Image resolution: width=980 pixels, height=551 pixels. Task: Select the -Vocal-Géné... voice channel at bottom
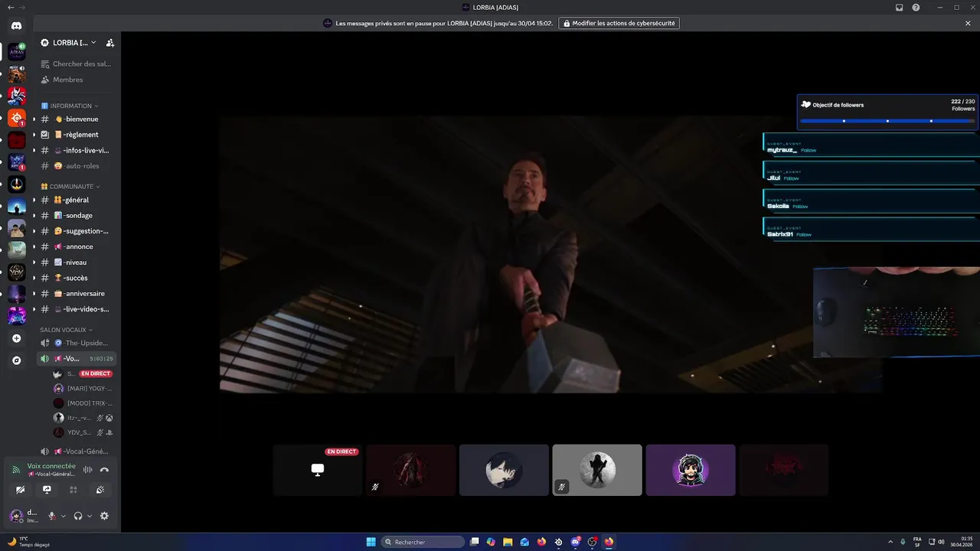(77, 452)
